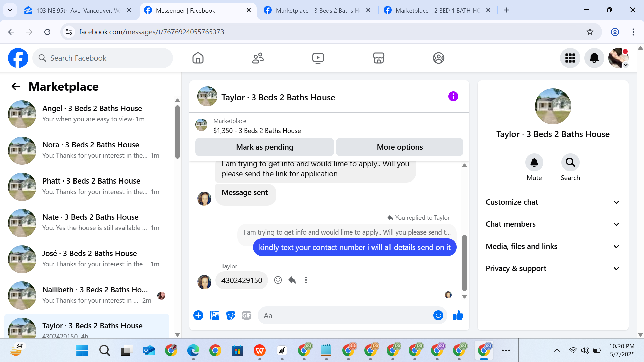
Task: Open conversation information purple icon
Action: tap(453, 97)
